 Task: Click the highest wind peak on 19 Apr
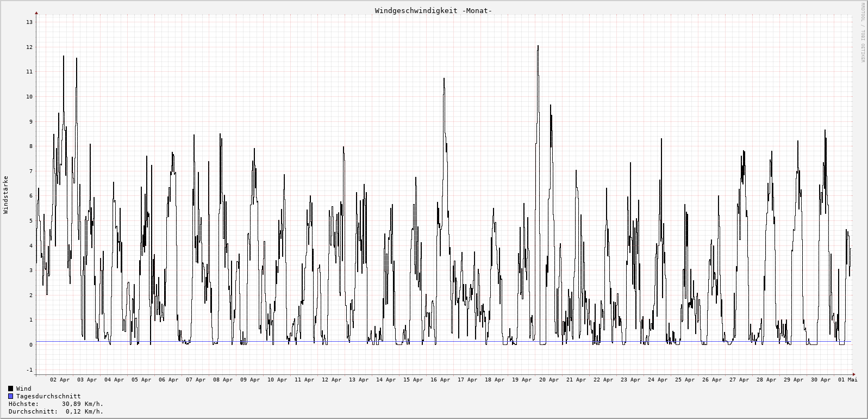pos(538,46)
